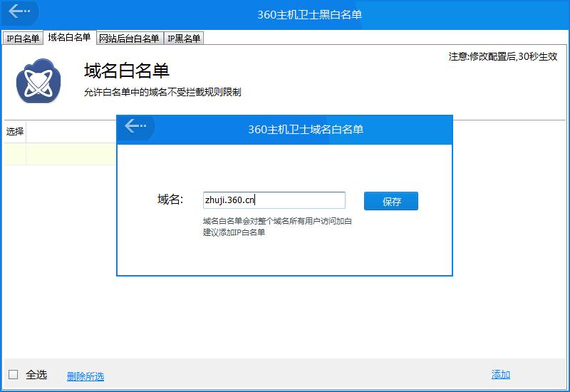Viewport: 570px width, 392px height.
Task: Select the 域名白名单 tab
Action: pyautogui.click(x=69, y=37)
